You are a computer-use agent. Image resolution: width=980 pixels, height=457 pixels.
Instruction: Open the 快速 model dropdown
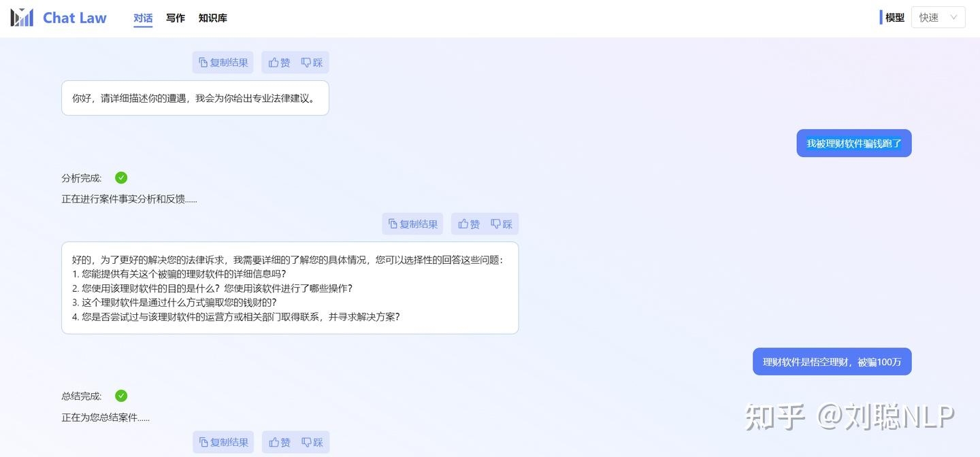click(x=938, y=18)
